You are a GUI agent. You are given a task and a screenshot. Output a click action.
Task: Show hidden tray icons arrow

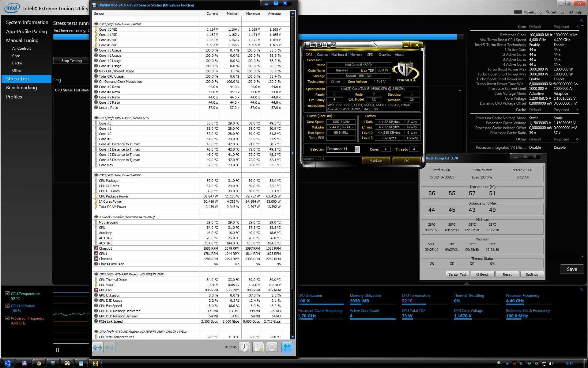pyautogui.click(x=507, y=364)
